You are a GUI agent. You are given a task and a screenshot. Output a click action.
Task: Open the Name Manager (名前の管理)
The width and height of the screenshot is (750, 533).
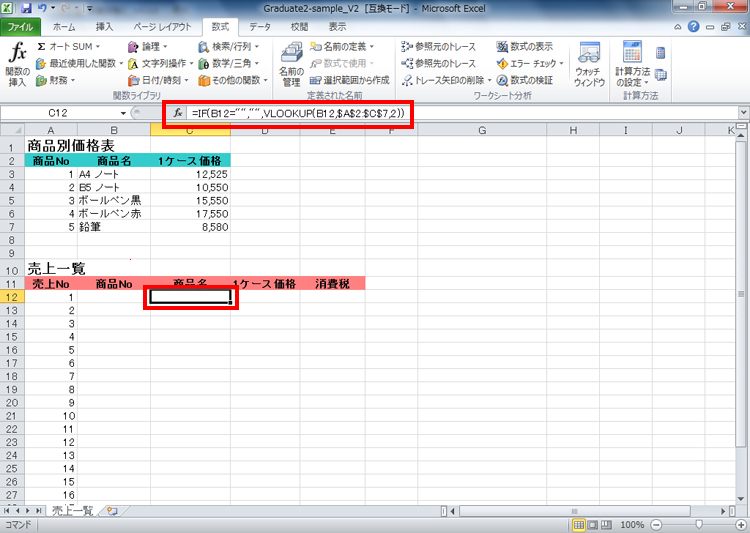point(291,65)
